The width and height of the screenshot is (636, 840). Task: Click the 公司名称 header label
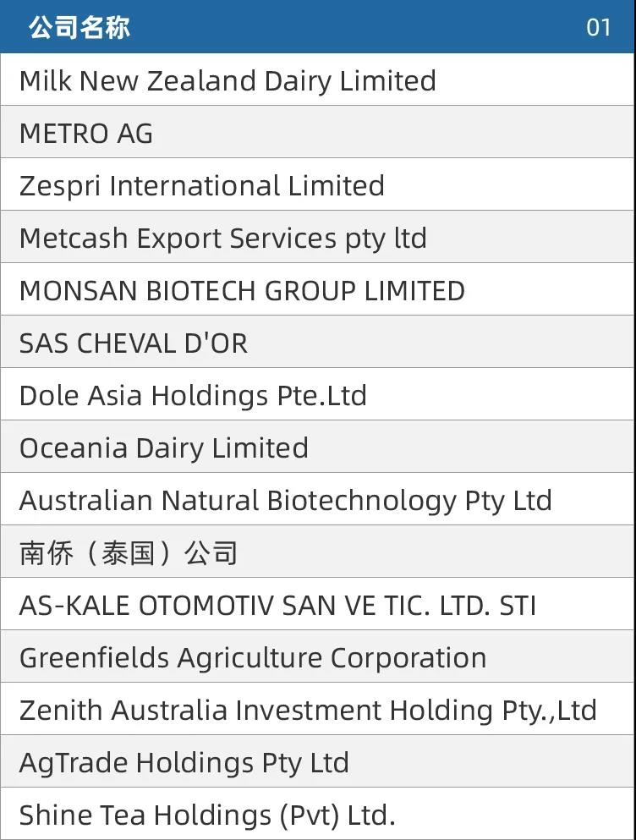(79, 27)
